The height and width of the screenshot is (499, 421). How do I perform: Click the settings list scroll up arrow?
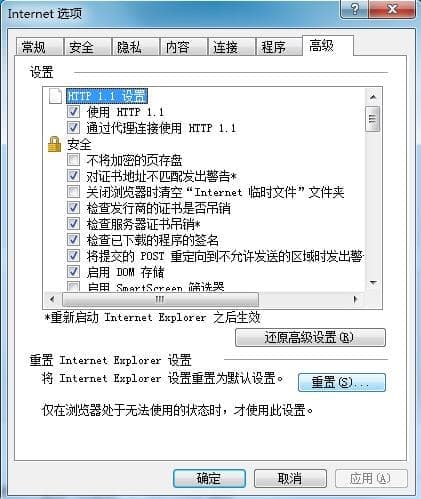pyautogui.click(x=373, y=97)
